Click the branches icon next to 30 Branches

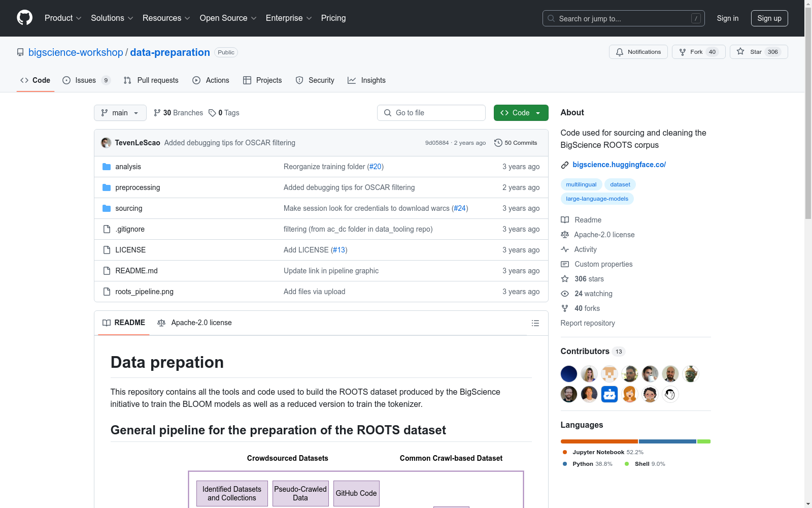pos(157,113)
